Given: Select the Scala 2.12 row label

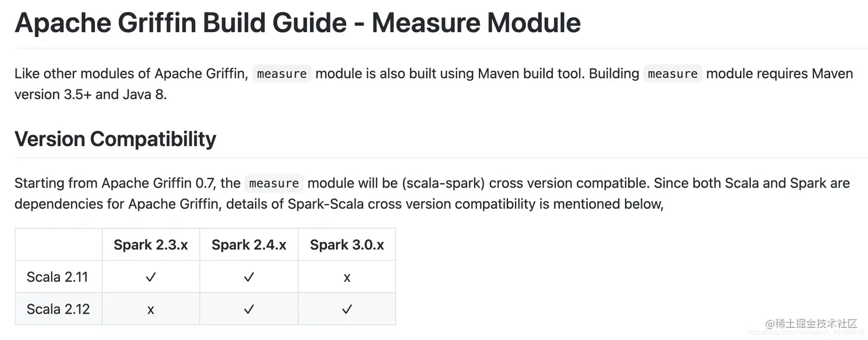Looking at the screenshot, I should point(59,309).
